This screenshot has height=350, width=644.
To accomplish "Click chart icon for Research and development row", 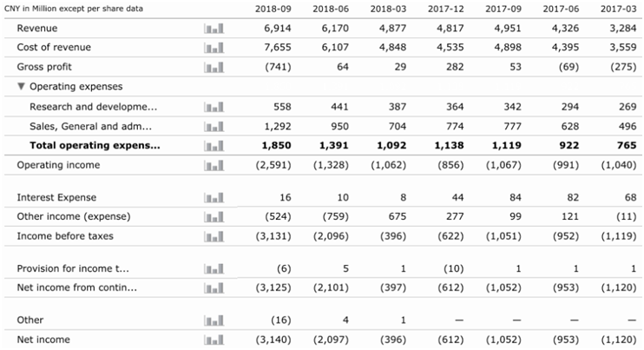I will (214, 107).
